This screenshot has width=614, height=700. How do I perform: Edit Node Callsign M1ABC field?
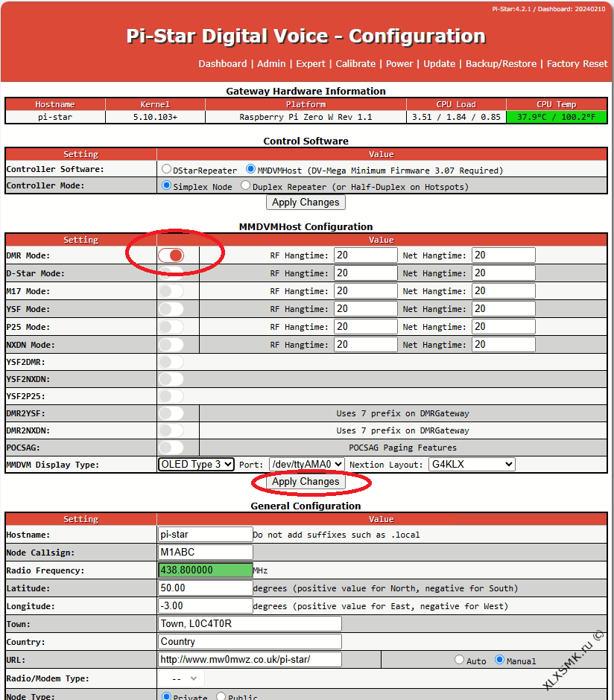[206, 553]
